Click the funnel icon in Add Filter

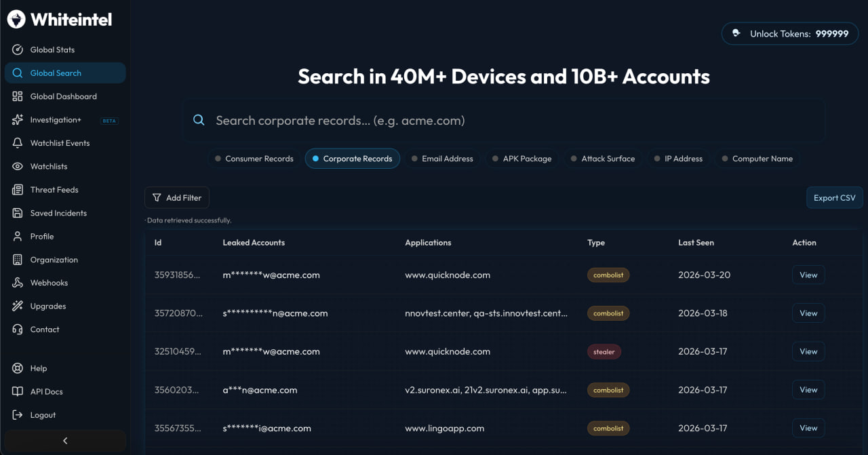tap(157, 197)
